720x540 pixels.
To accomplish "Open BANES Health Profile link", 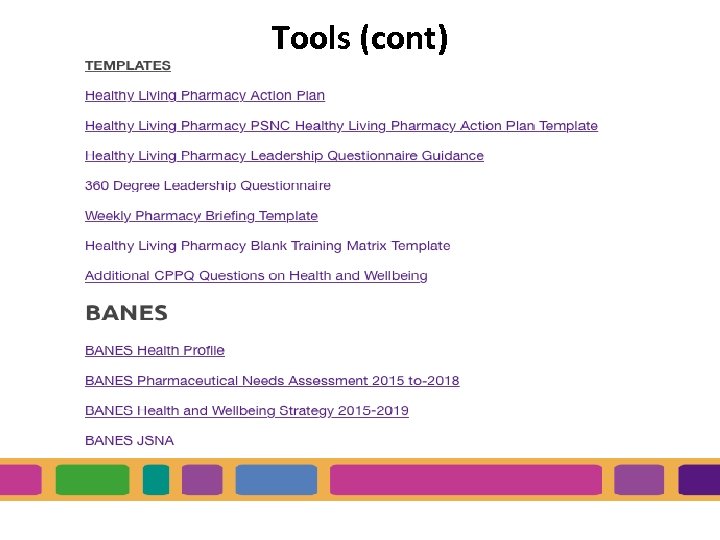I will [x=155, y=350].
